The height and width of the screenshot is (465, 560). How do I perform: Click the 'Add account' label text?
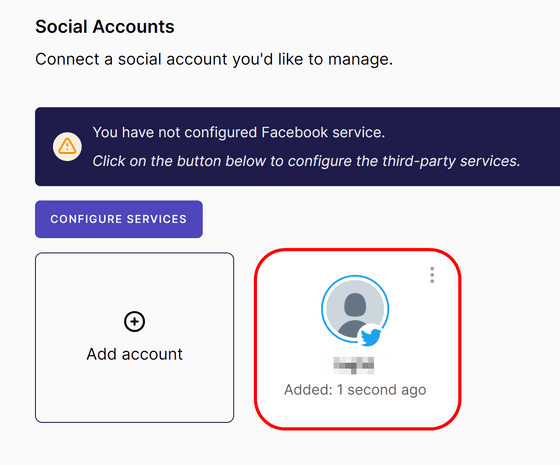pyautogui.click(x=134, y=354)
